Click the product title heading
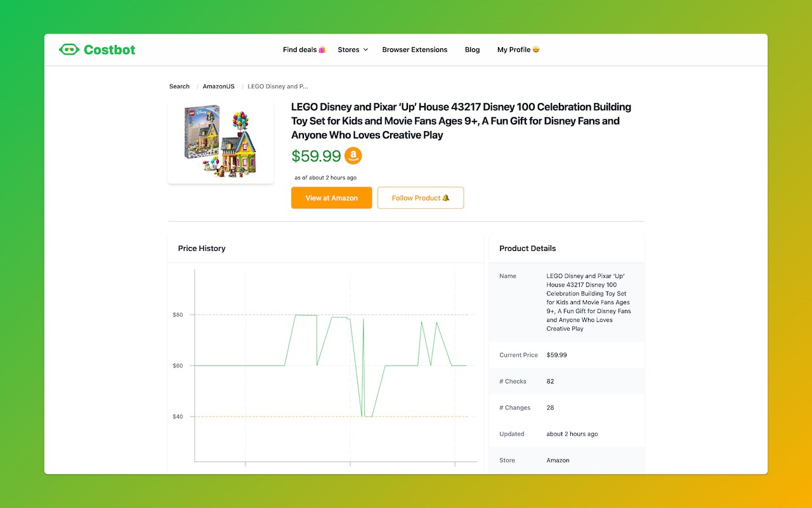The height and width of the screenshot is (508, 812). [461, 121]
